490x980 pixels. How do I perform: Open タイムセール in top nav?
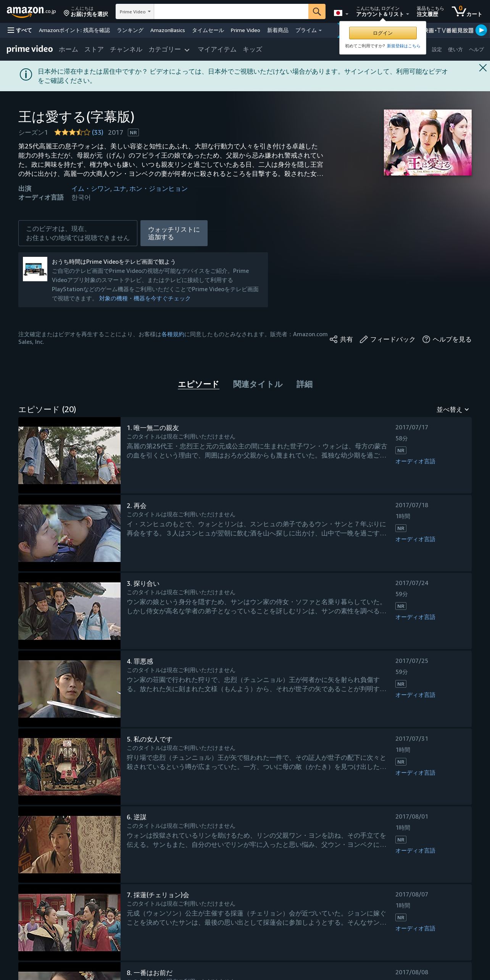(x=208, y=30)
